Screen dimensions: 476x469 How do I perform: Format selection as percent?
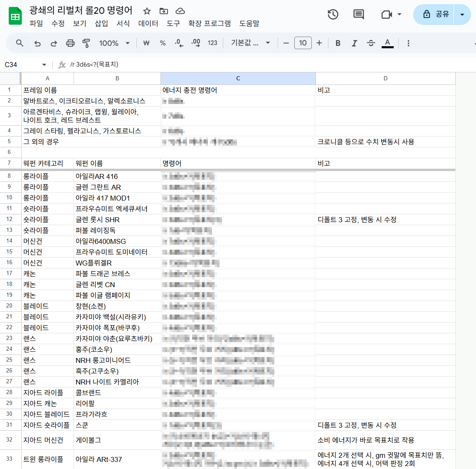[163, 43]
